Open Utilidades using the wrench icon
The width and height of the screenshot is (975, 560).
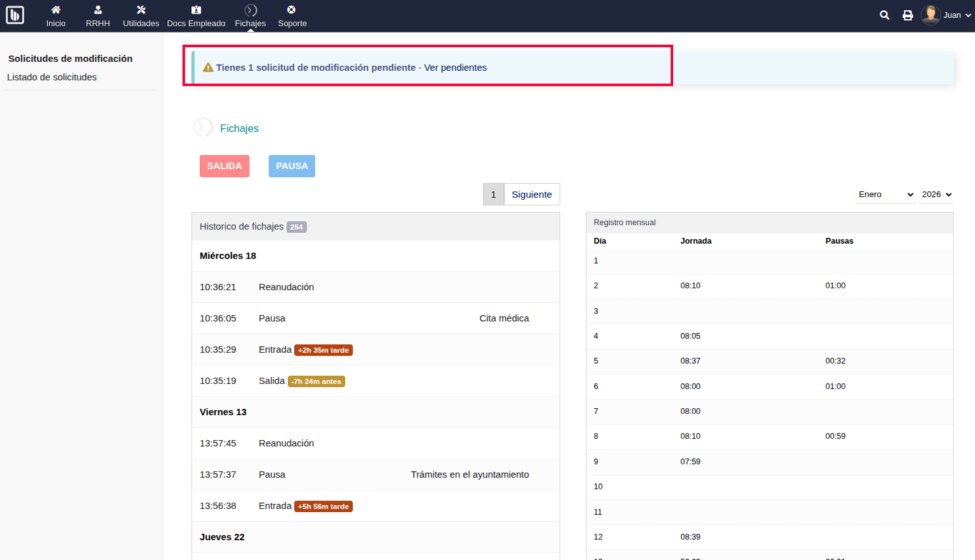(140, 9)
